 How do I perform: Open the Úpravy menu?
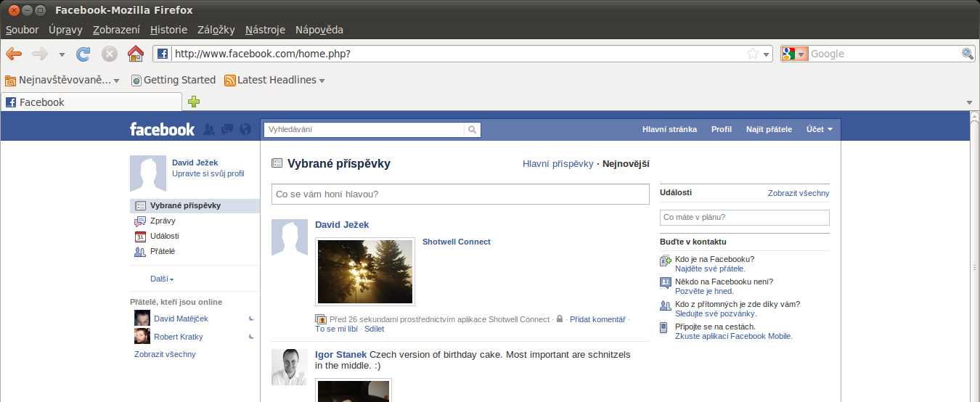(65, 30)
